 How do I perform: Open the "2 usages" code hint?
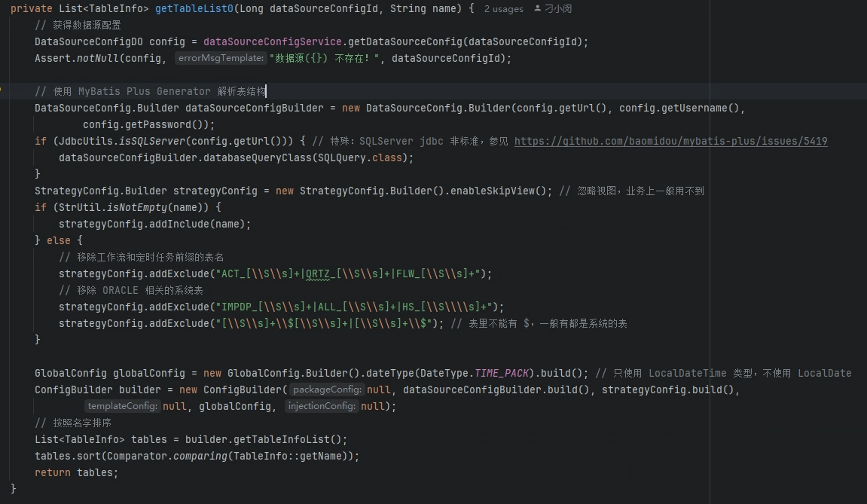[x=503, y=9]
